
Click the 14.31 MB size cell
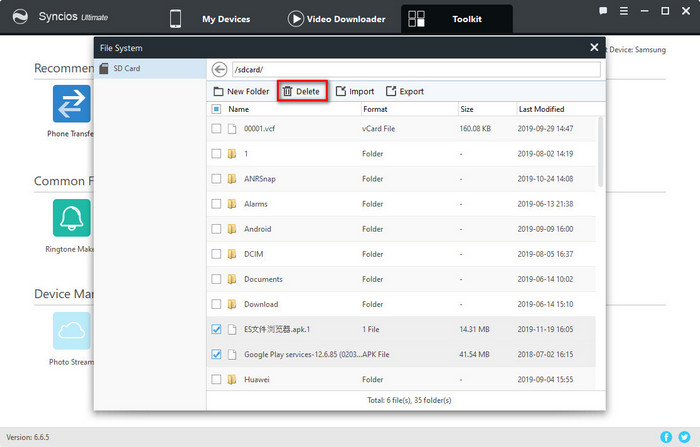click(x=474, y=329)
